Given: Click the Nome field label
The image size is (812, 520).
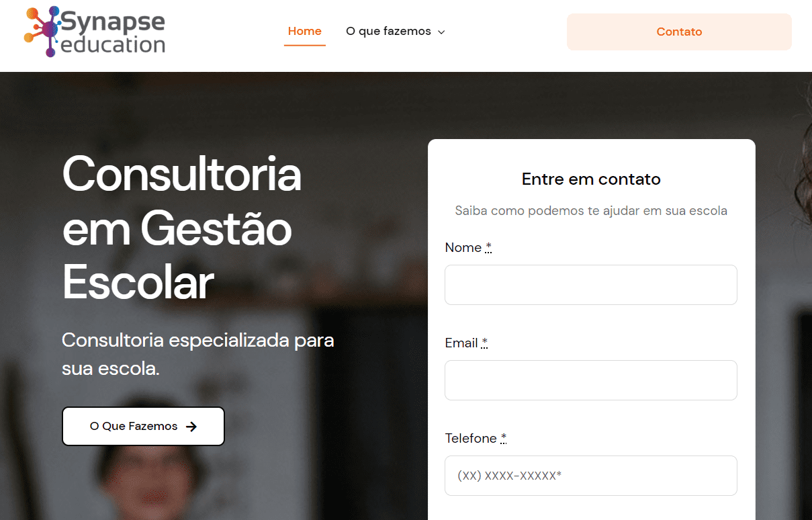Looking at the screenshot, I should point(463,248).
